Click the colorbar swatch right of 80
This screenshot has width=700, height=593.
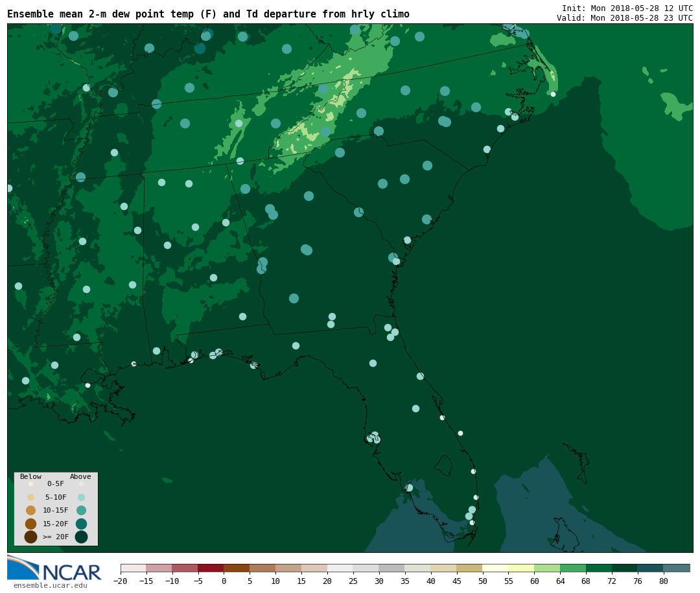677,568
